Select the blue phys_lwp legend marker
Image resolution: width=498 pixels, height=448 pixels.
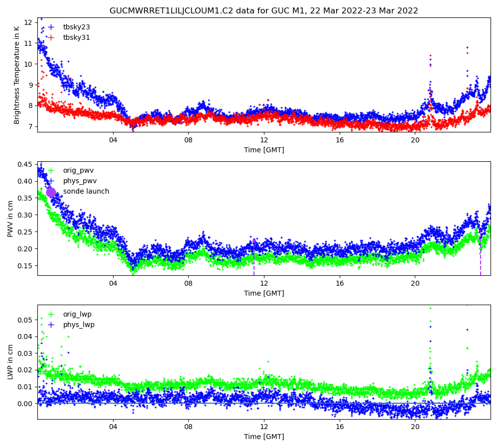[x=51, y=325]
